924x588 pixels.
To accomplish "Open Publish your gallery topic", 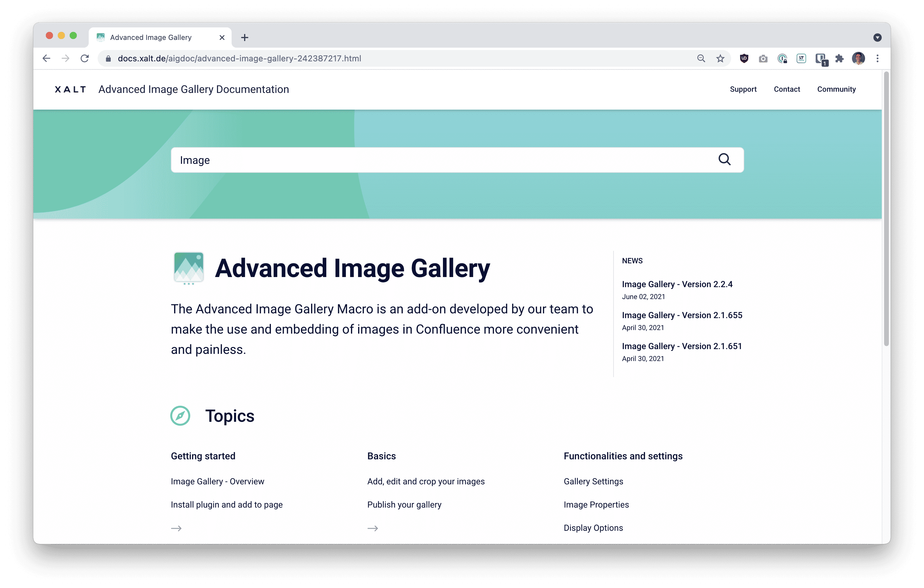I will [x=404, y=504].
